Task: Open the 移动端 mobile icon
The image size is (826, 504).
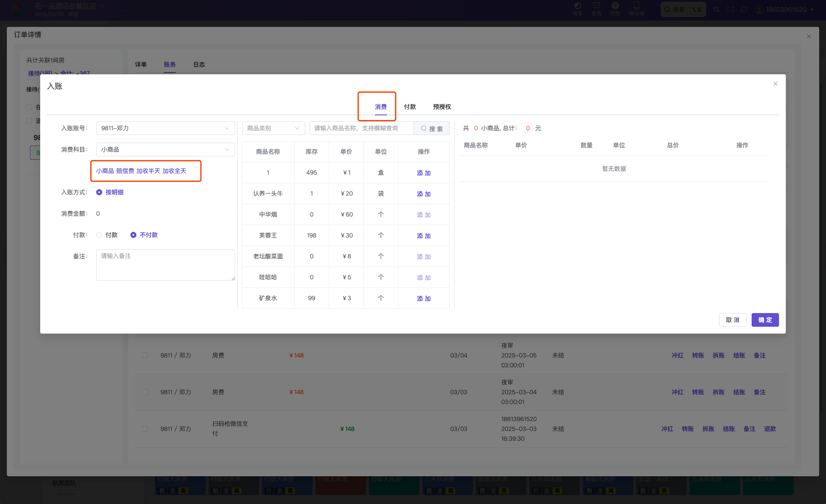Action: pos(636,9)
